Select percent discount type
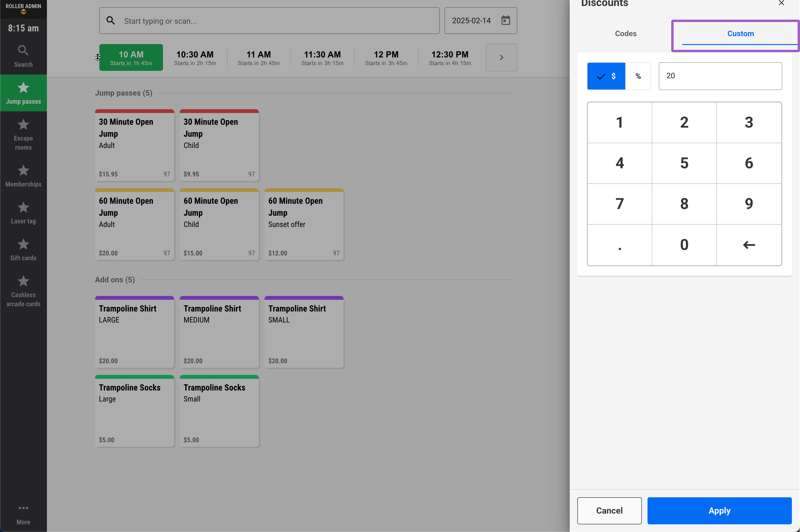The image size is (800, 532). (638, 76)
